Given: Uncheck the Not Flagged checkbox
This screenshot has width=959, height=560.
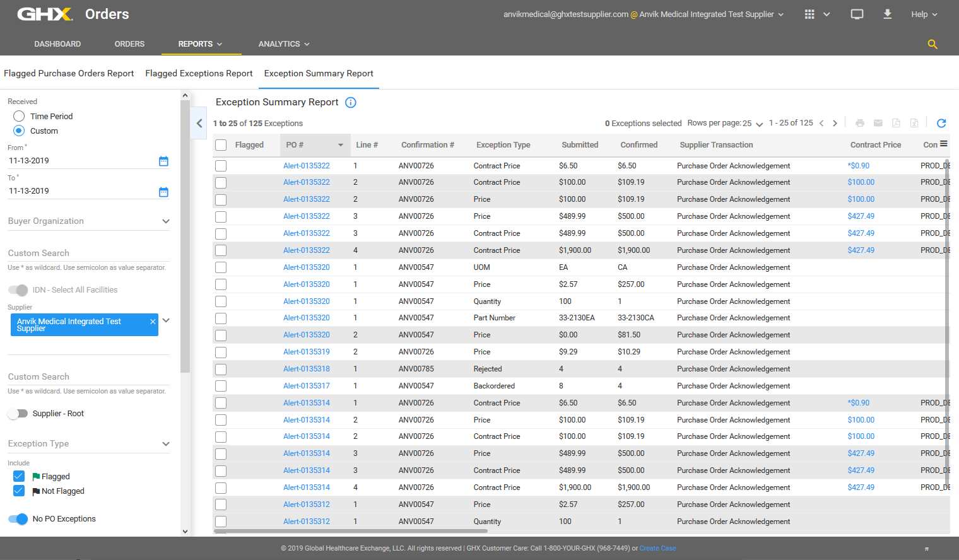Looking at the screenshot, I should pos(19,491).
